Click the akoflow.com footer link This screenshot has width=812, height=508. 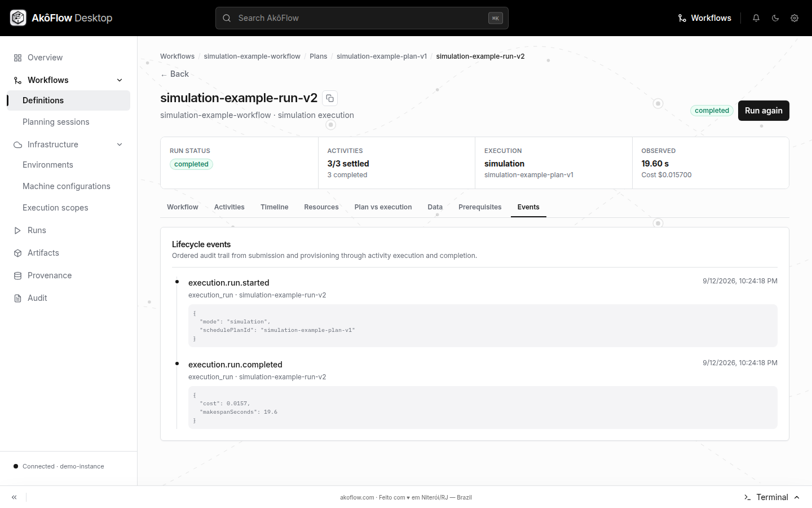[357, 498]
